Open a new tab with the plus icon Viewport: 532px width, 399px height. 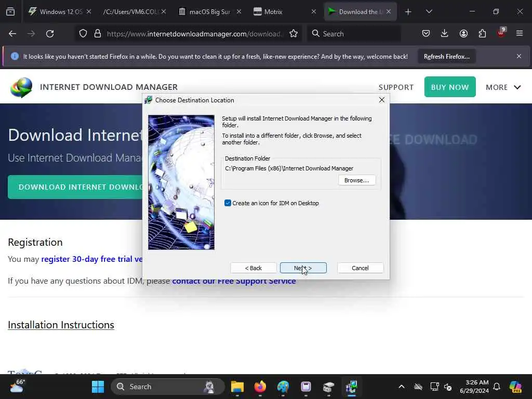pyautogui.click(x=408, y=12)
